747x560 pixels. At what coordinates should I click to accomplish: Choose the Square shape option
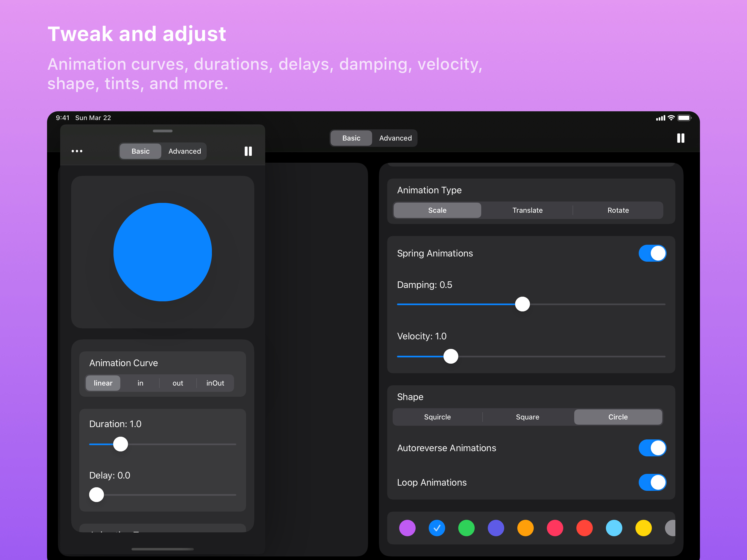click(527, 417)
